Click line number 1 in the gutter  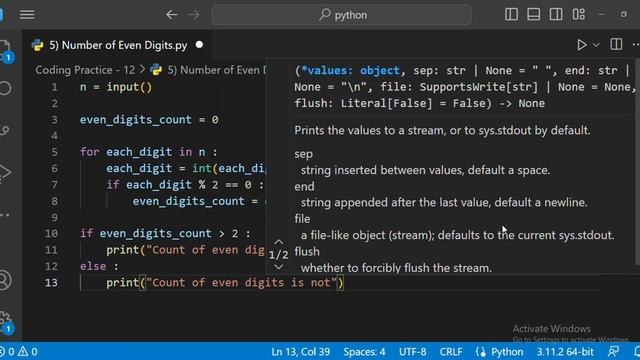(x=54, y=87)
